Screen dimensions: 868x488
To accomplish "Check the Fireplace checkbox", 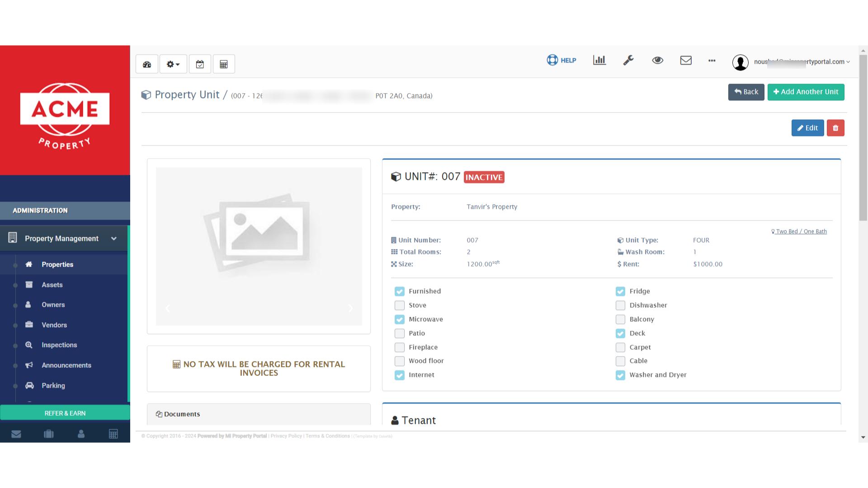I will pyautogui.click(x=399, y=347).
